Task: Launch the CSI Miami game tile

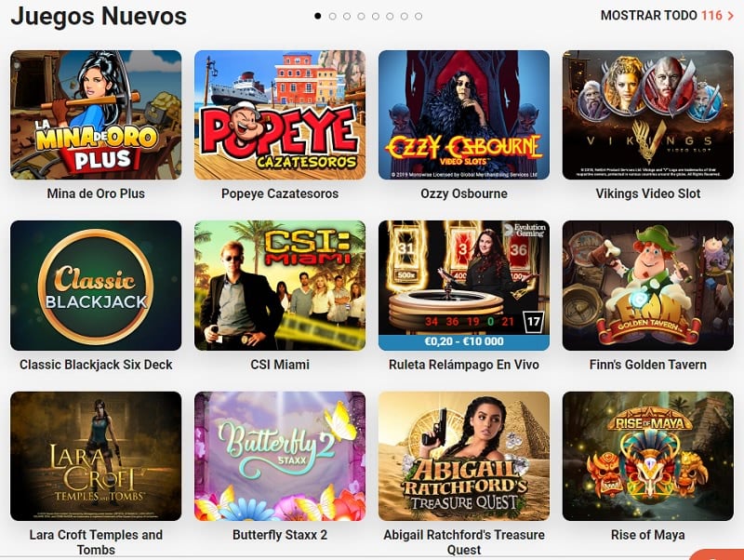Action: click(280, 286)
